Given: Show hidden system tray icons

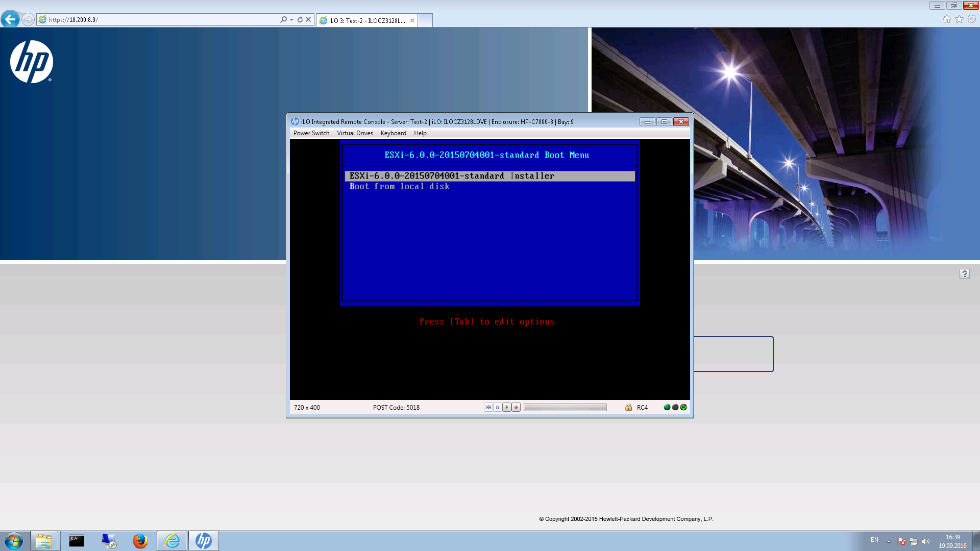Looking at the screenshot, I should pyautogui.click(x=889, y=541).
